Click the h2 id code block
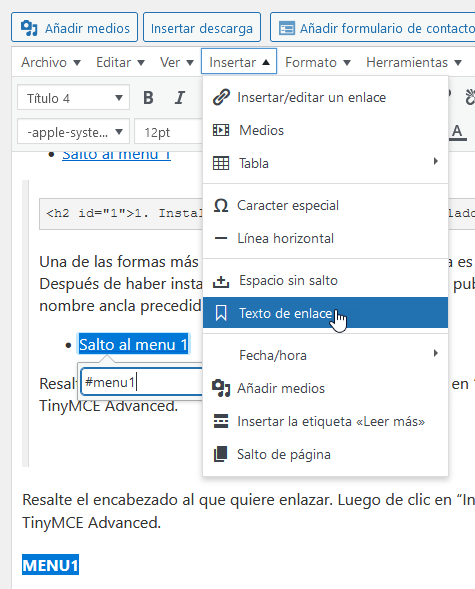 121,214
